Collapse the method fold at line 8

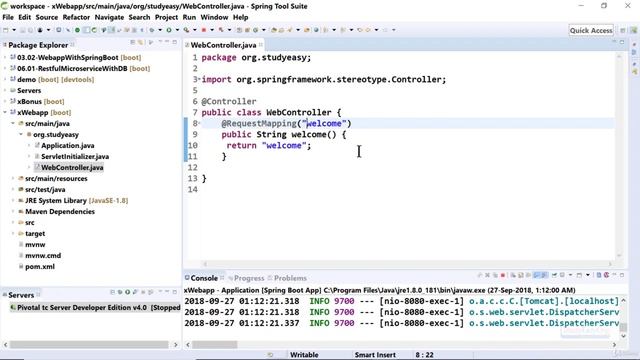point(199,123)
